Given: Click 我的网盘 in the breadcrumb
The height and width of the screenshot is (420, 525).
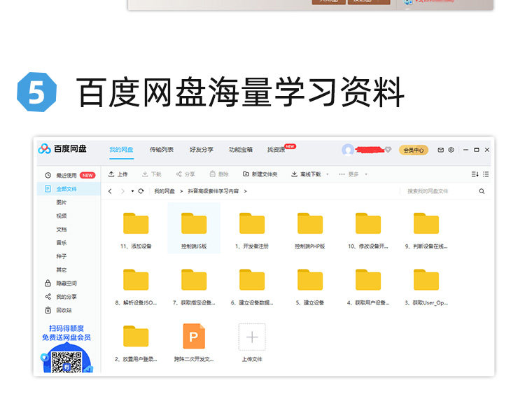Looking at the screenshot, I should click(164, 191).
